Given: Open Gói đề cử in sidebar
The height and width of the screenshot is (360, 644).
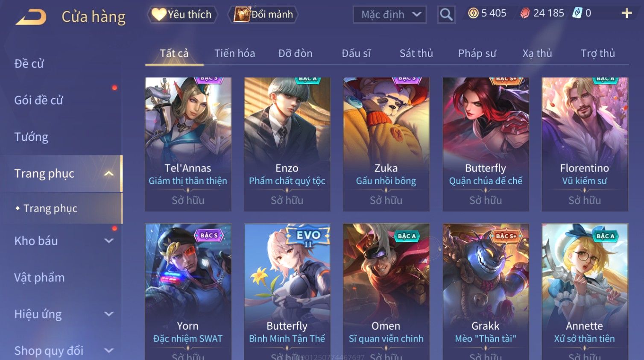Looking at the screenshot, I should pyautogui.click(x=38, y=100).
